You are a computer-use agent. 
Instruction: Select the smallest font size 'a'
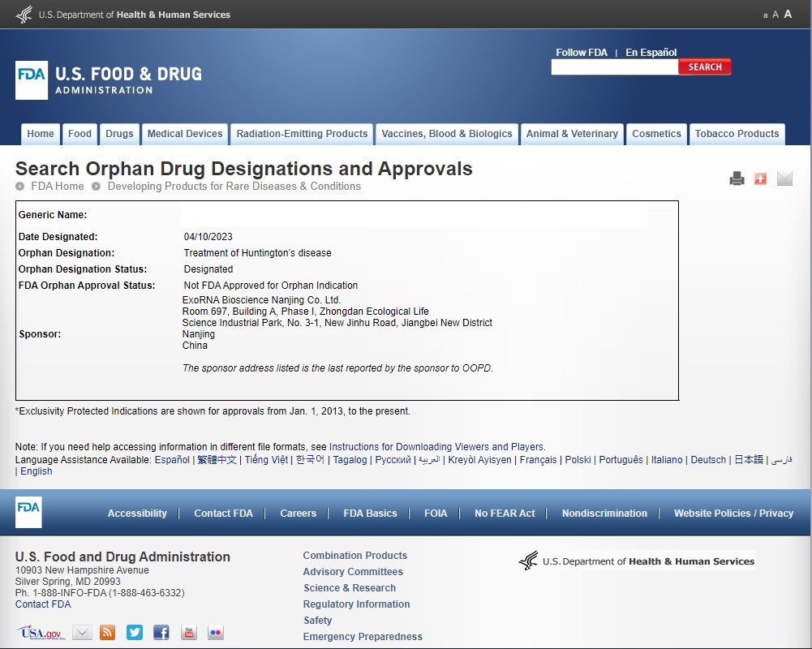pyautogui.click(x=765, y=15)
